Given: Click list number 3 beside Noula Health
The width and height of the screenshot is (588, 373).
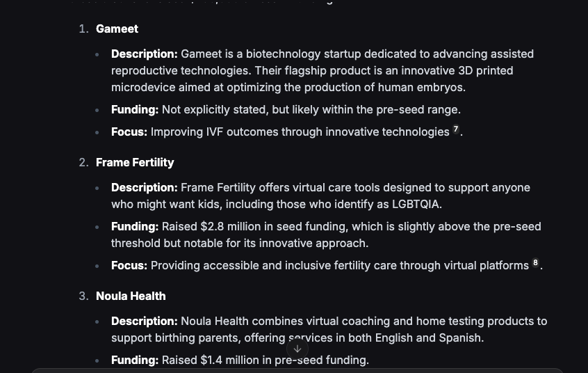Looking at the screenshot, I should pos(83,296).
